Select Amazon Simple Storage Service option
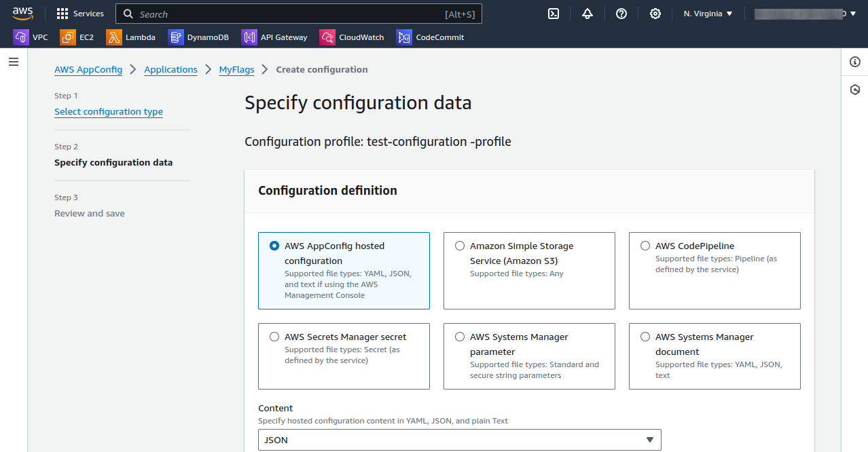 click(x=529, y=271)
